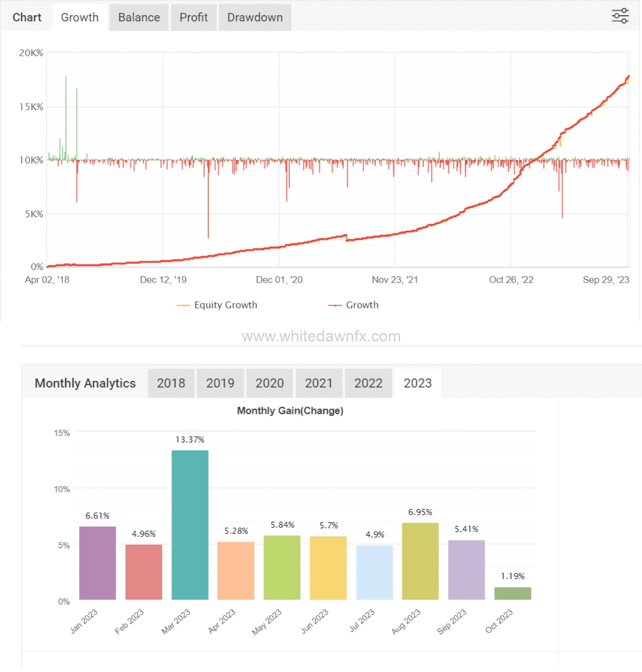Switch monthly analytics to 2020
The image size is (642, 672).
[269, 383]
